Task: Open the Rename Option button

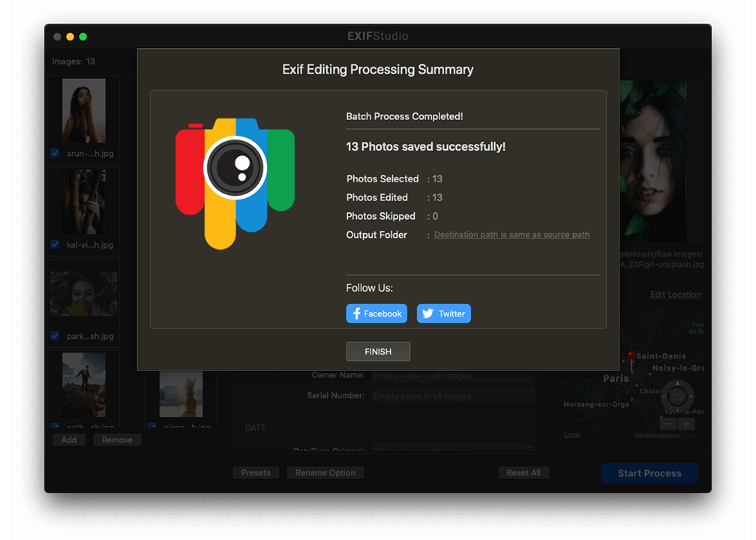Action: tap(325, 473)
